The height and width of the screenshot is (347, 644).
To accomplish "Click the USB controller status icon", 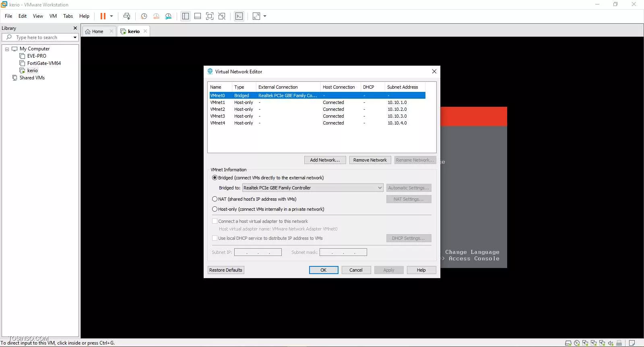I will click(619, 343).
